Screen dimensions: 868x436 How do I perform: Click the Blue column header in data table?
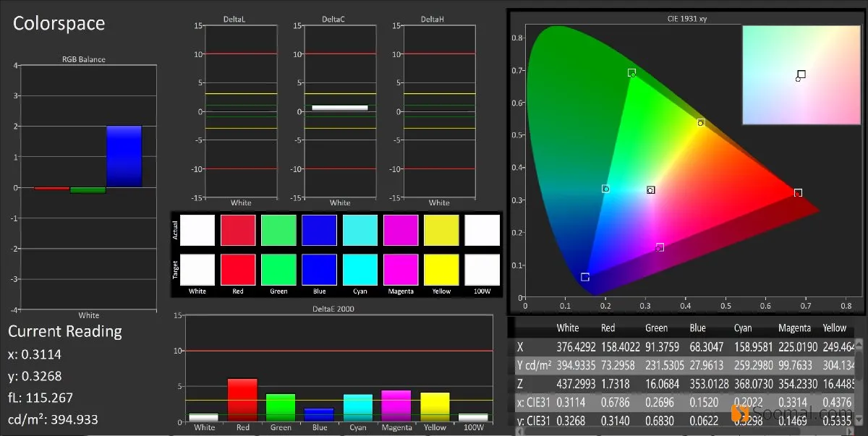tap(698, 328)
